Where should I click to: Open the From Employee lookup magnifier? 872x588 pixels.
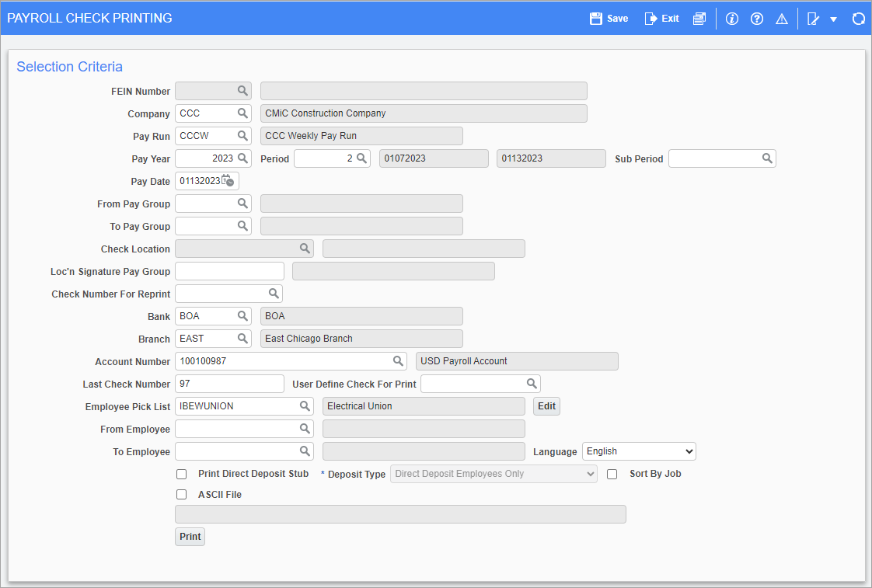coord(305,429)
